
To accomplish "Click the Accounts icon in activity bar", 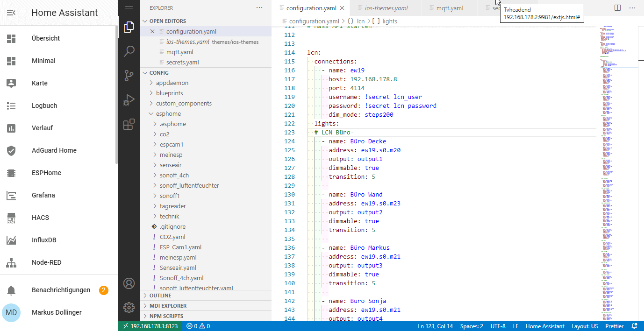I will click(129, 283).
